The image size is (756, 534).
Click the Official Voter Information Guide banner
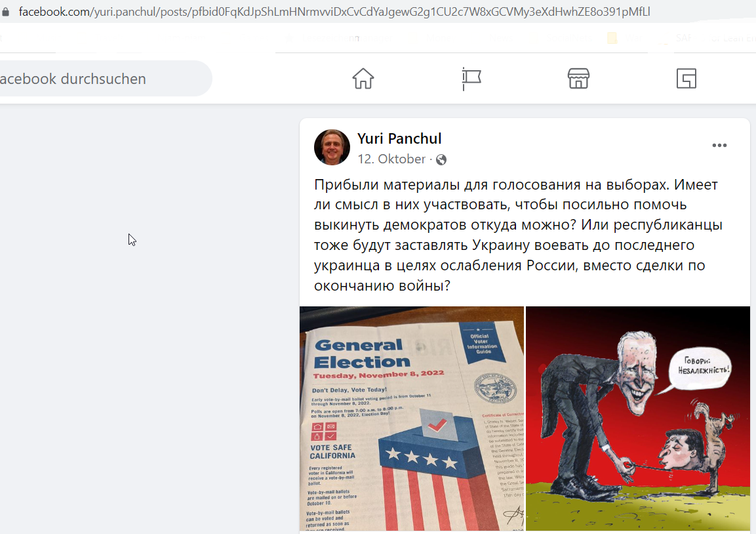(482, 342)
